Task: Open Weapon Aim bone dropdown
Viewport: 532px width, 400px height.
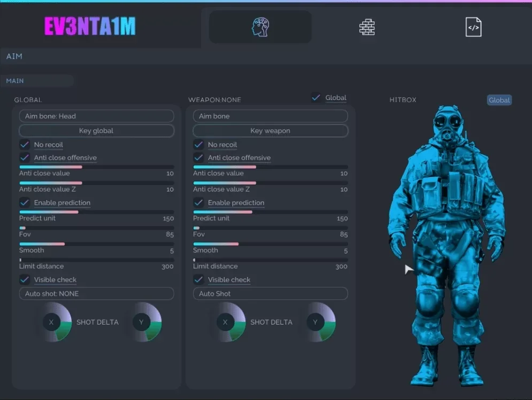Action: tap(271, 116)
